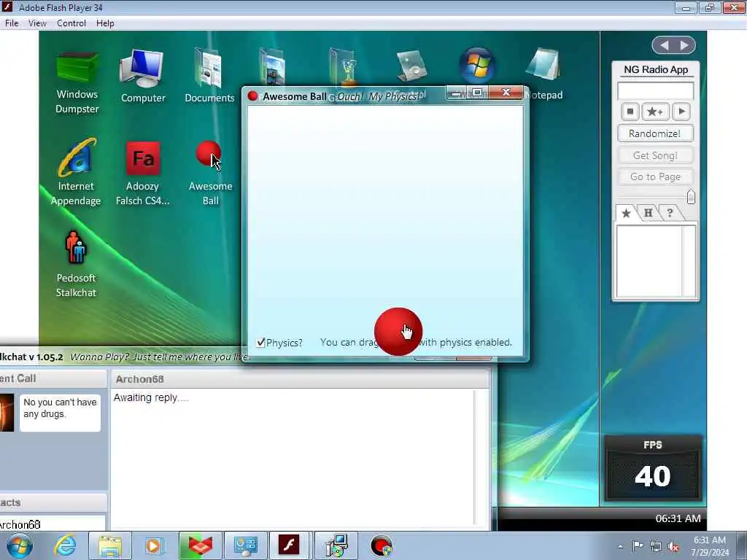Select the pictures folder desktop icon
This screenshot has width=747, height=560.
click(272, 66)
